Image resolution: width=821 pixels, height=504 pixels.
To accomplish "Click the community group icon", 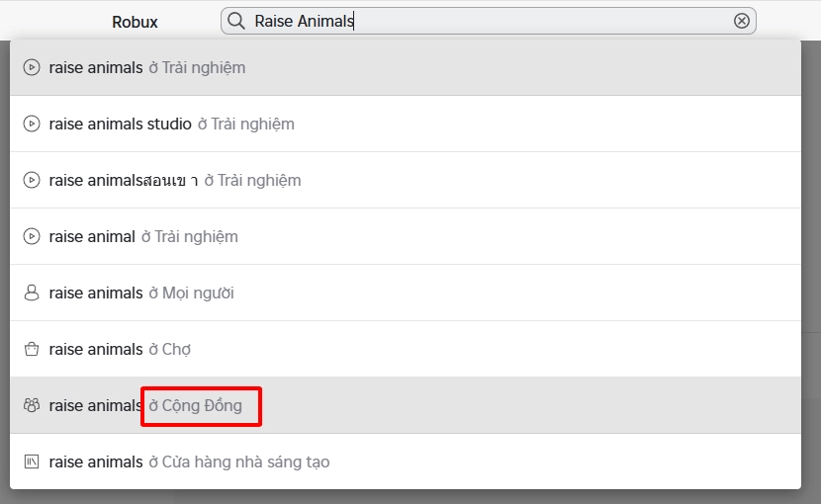I will point(32,406).
